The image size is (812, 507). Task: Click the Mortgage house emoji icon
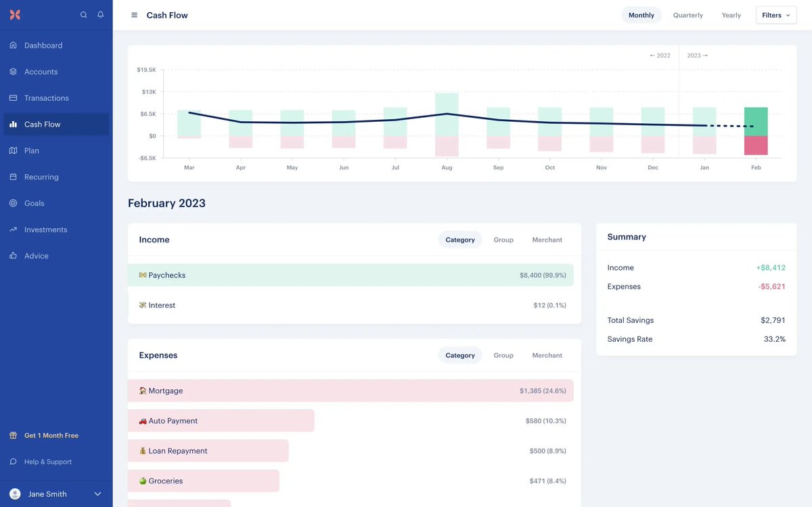click(x=143, y=391)
